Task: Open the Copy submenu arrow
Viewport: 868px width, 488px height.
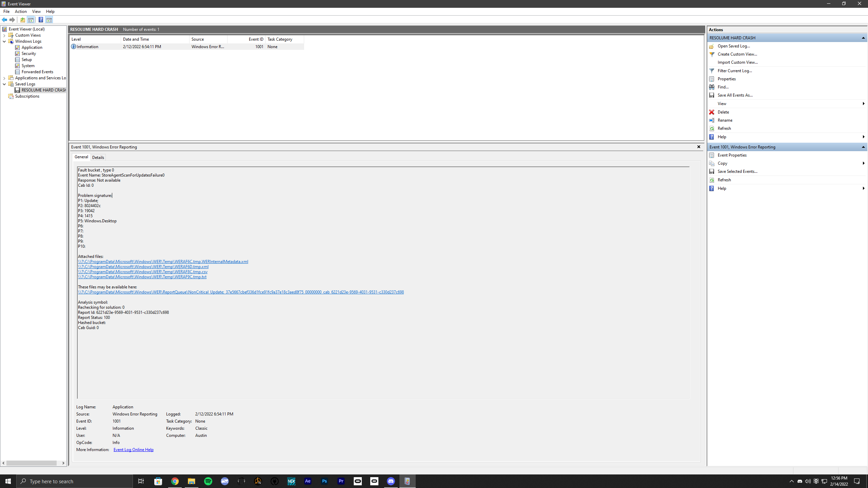Action: point(863,163)
